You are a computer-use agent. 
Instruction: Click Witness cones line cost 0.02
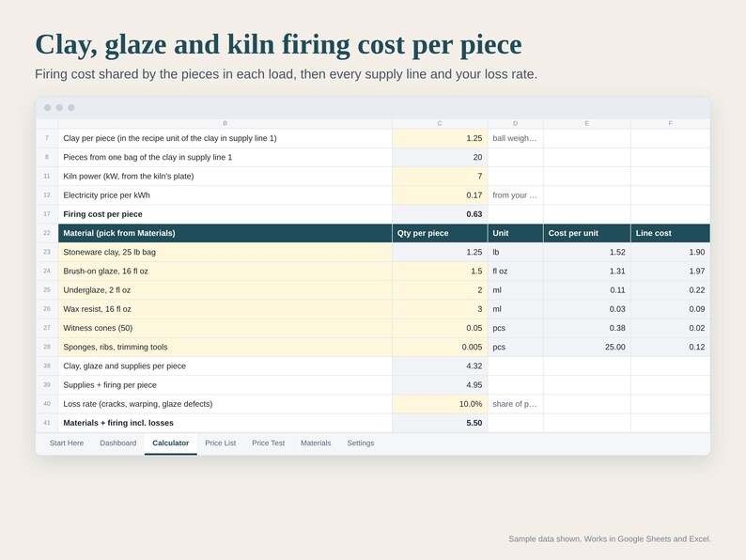click(x=670, y=328)
